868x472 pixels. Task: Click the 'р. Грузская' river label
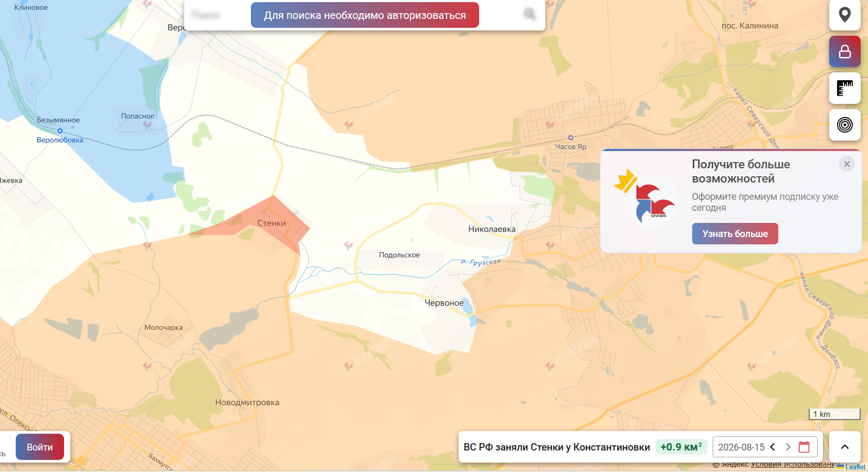coord(481,262)
